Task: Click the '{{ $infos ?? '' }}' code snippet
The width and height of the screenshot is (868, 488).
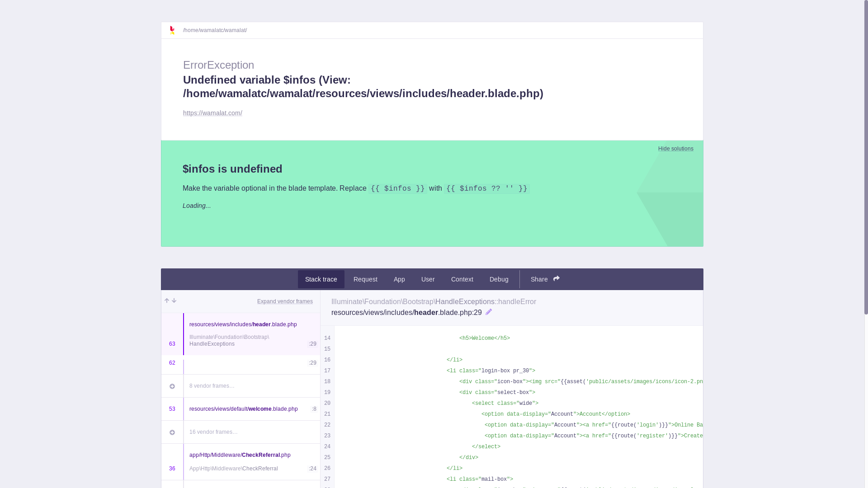Action: pos(486,189)
